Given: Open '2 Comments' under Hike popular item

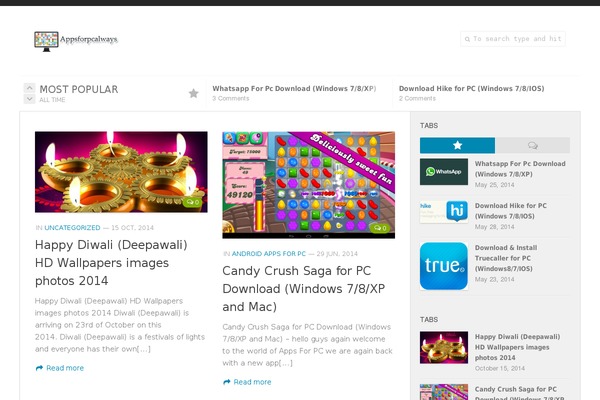Looking at the screenshot, I should coord(417,98).
